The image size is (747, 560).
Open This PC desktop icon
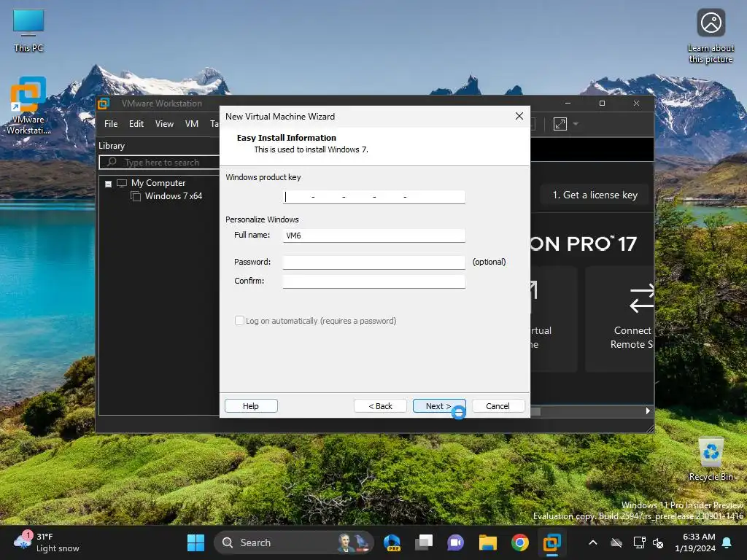(x=28, y=29)
